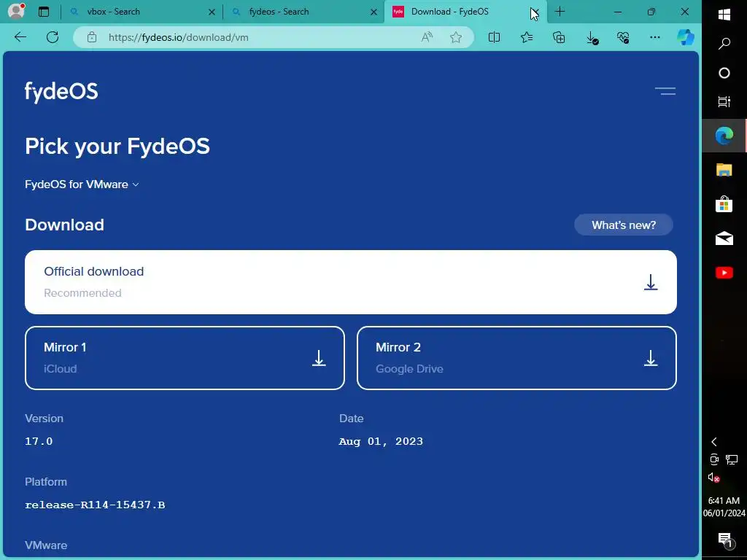Screen dimensions: 747x560
Task: Select the version number 17.0
Action: click(39, 441)
